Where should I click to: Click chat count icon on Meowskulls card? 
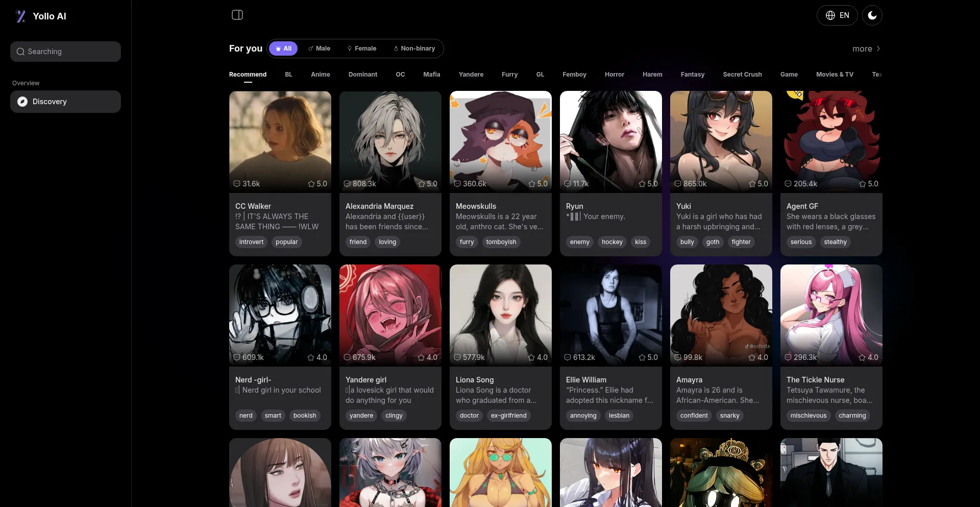pos(457,184)
